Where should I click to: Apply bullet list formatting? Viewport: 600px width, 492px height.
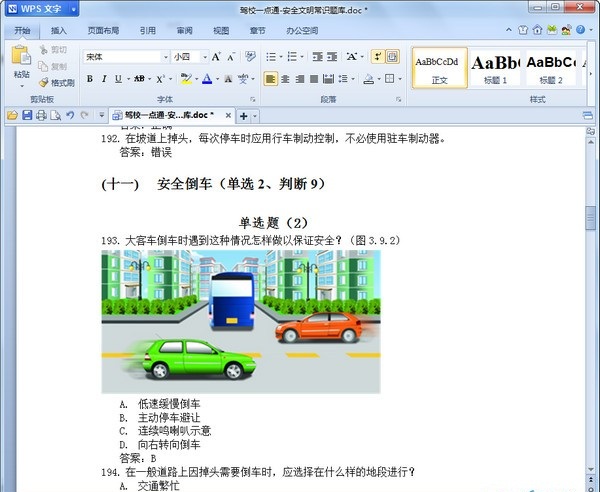click(x=271, y=57)
